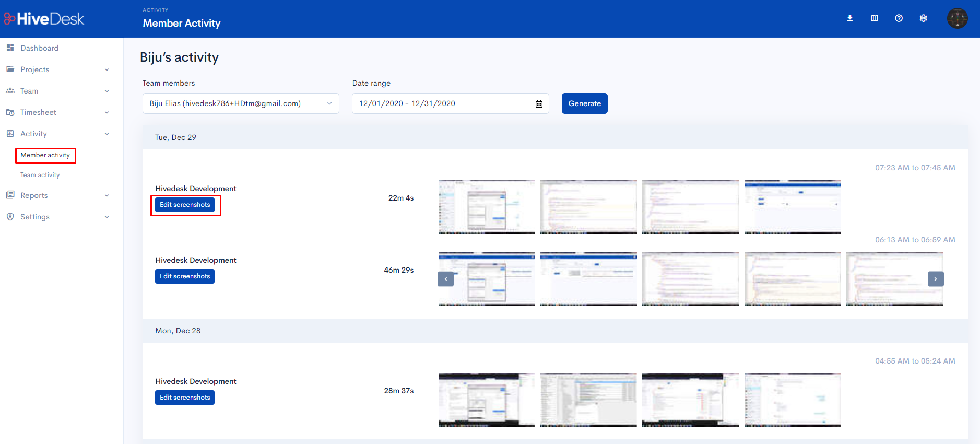Click the Reports document icon
The width and height of the screenshot is (980, 444).
[10, 195]
